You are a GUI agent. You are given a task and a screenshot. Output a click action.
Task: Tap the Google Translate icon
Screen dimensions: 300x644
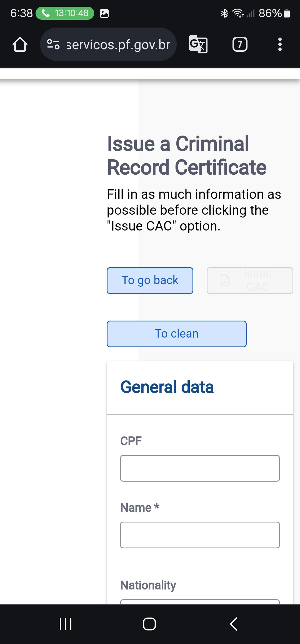[x=198, y=44]
